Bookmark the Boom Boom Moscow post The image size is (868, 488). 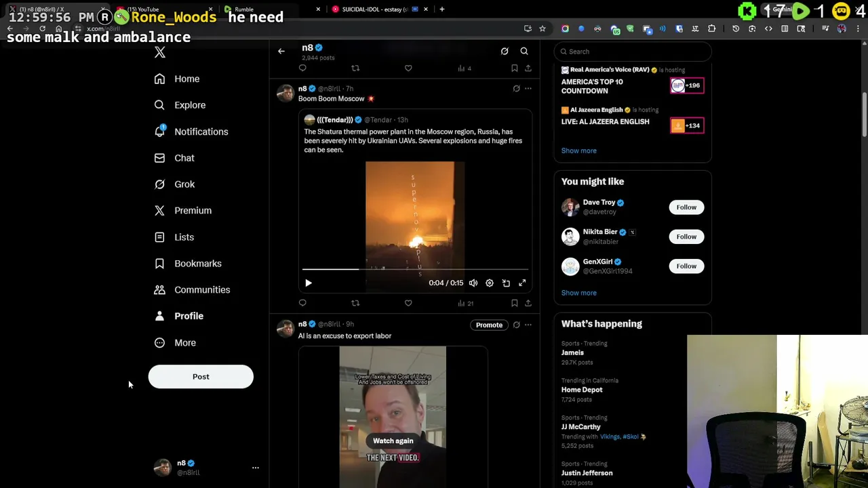(x=514, y=303)
